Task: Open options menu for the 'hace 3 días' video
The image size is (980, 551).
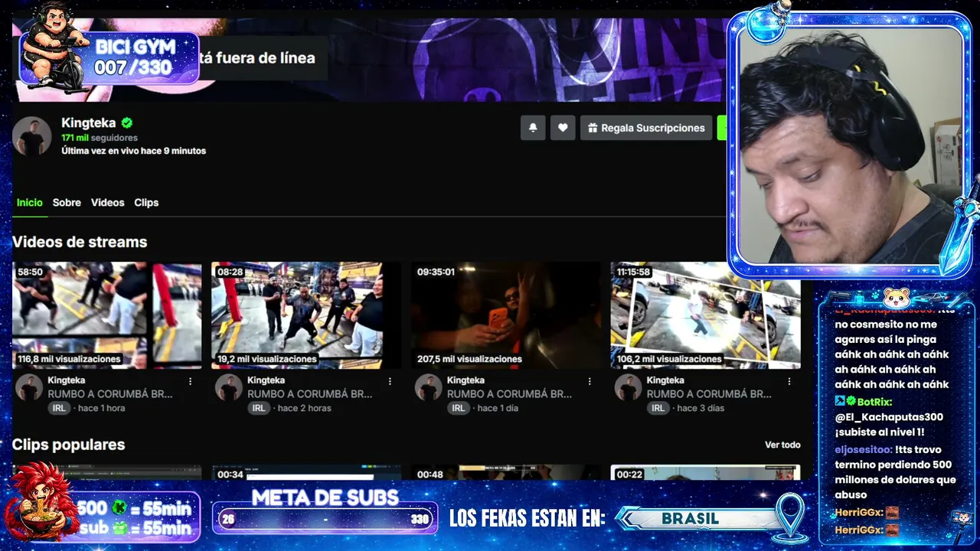Action: [789, 381]
